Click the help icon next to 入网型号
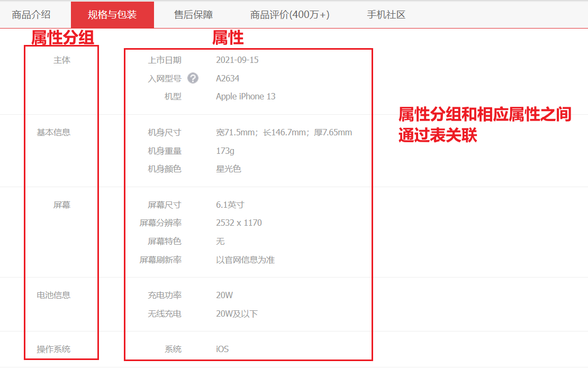 193,78
